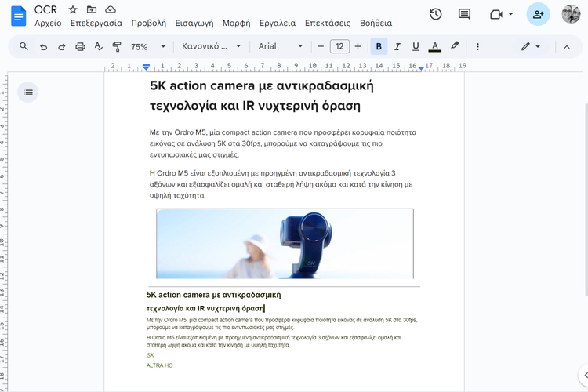Open the Αρχείο menu
Viewport: 588px width, 392px height.
(x=48, y=24)
